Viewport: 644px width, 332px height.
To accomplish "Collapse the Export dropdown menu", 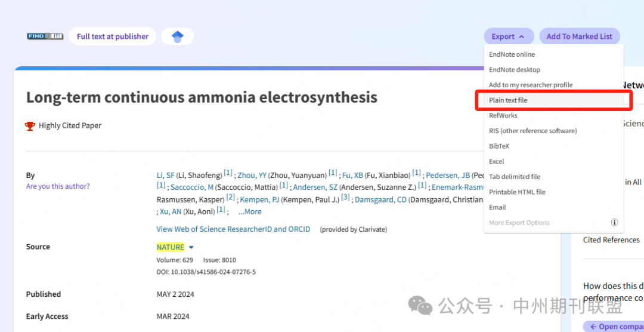I will click(508, 36).
